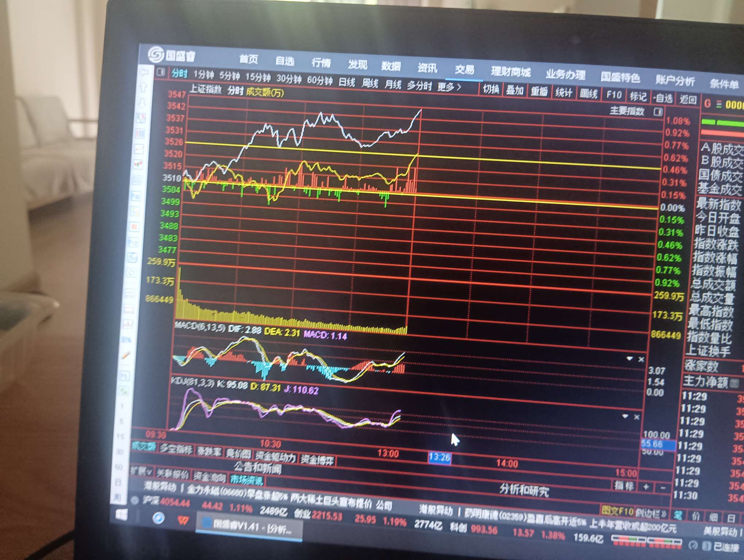Viewport: 744px width, 560px height.
Task: Click the 返回 toolbar button
Action: [x=688, y=99]
